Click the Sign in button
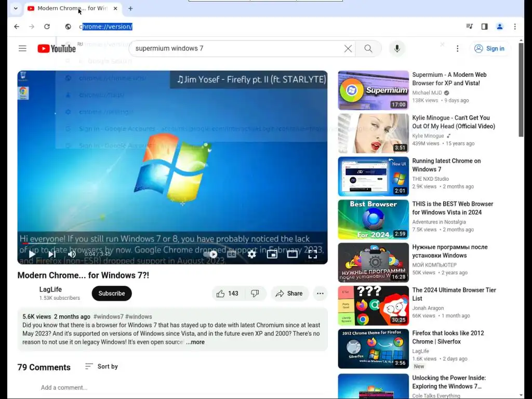532x399 pixels. click(489, 48)
